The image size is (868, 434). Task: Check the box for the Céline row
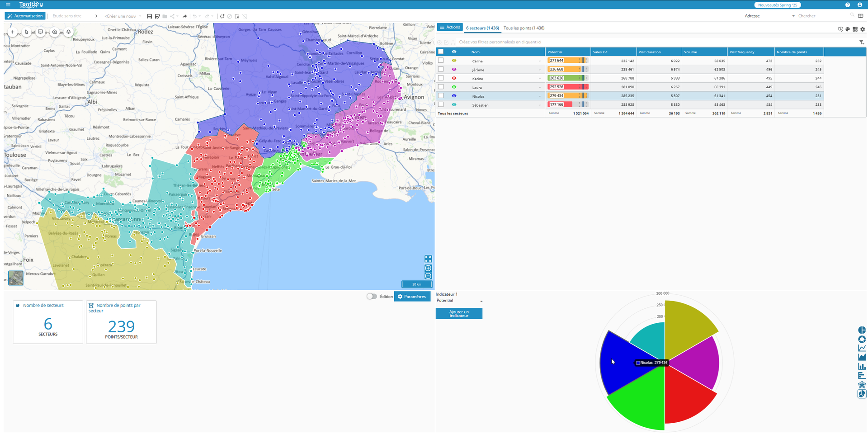441,61
